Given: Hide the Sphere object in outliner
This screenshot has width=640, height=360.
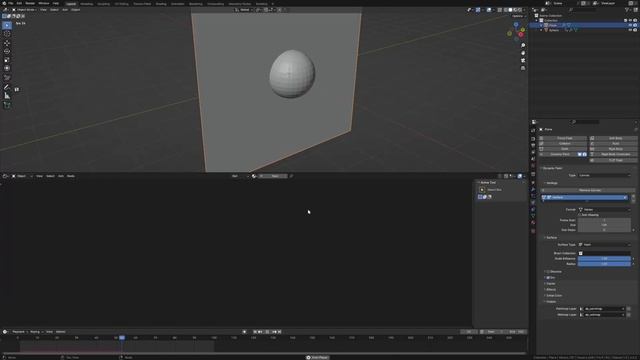Looking at the screenshot, I should (x=630, y=30).
